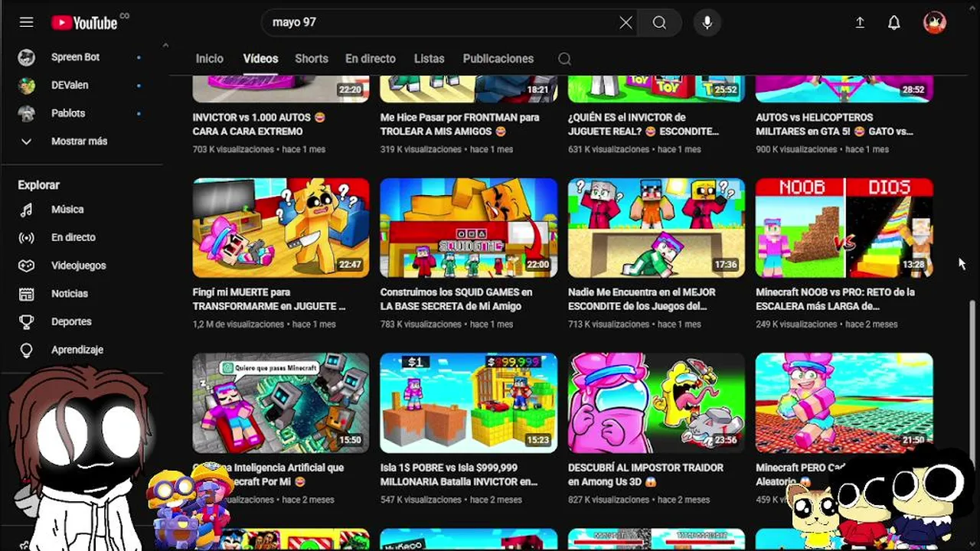Select the Vídeos tab
The image size is (980, 551).
[x=260, y=59]
